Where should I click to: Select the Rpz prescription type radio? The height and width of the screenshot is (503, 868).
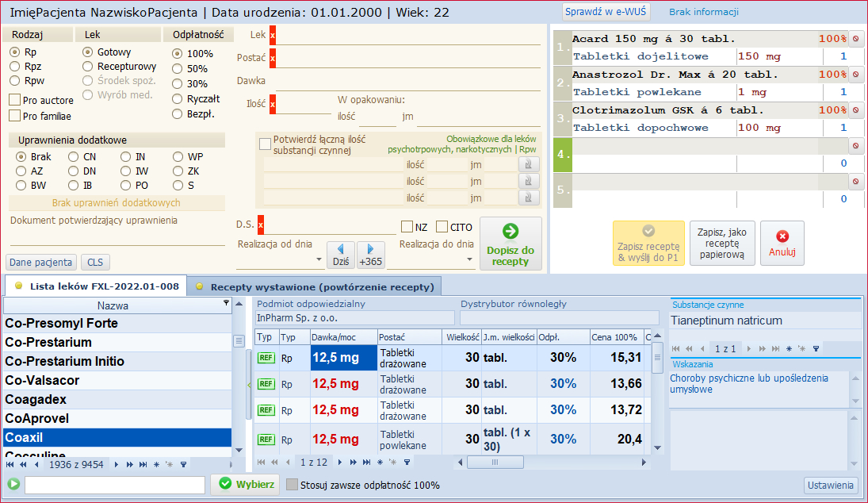(x=14, y=66)
